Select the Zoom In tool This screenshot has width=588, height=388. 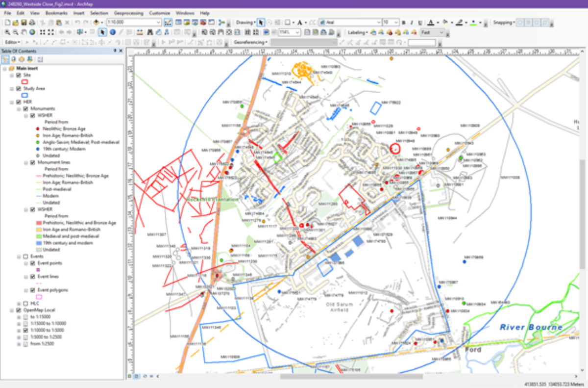[7, 32]
